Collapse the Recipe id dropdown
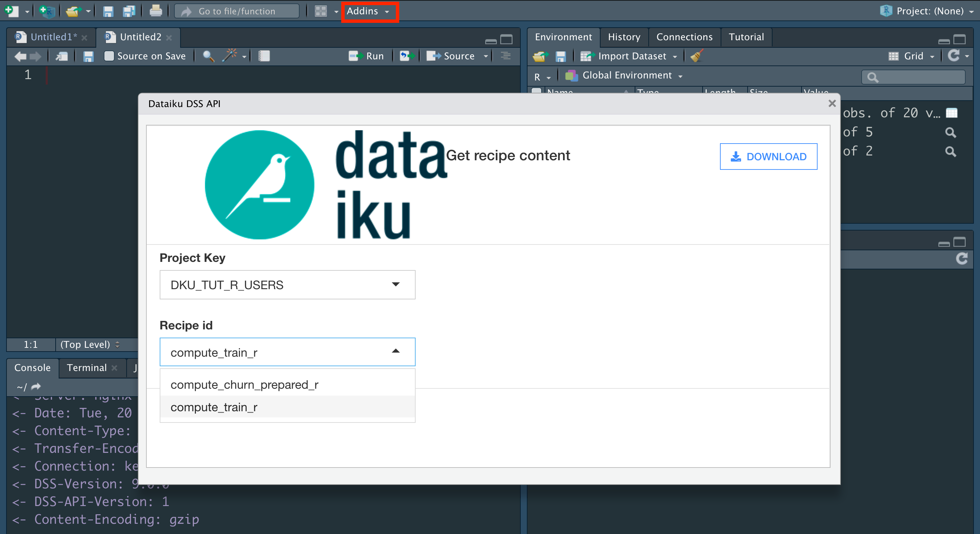 [x=288, y=352]
